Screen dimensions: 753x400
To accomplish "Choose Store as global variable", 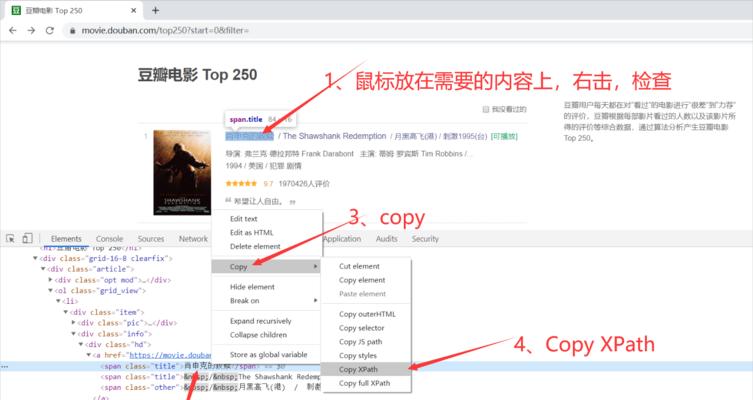I will click(x=267, y=354).
